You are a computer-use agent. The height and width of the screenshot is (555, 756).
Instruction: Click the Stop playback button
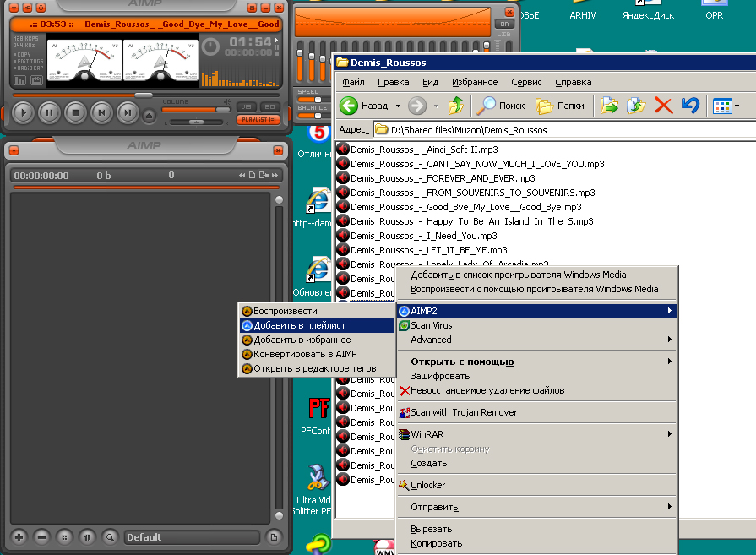coord(75,112)
